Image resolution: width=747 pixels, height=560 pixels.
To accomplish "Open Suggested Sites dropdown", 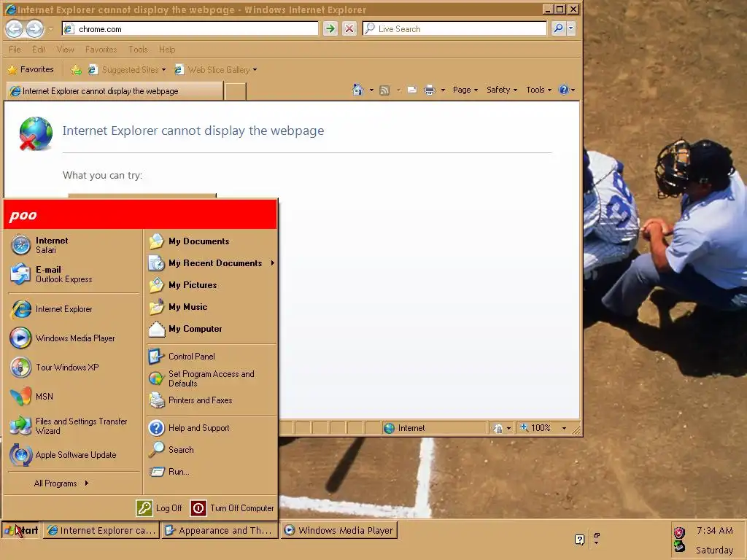I will pos(127,70).
